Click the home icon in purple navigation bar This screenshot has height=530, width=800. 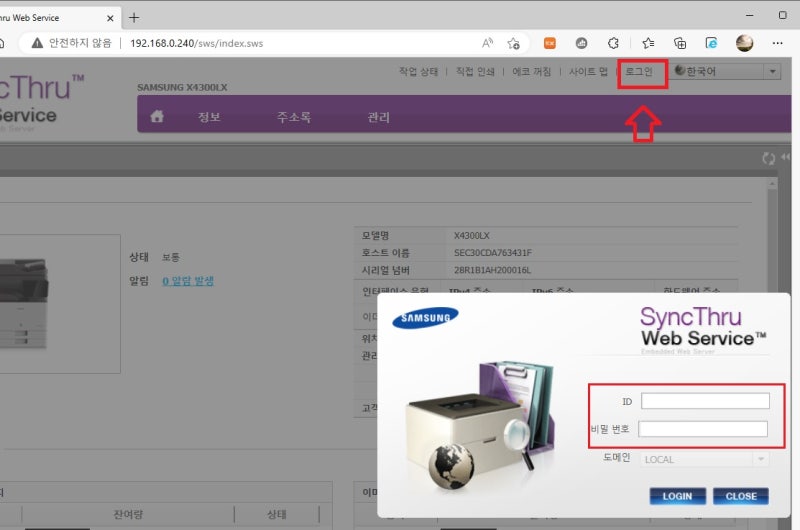[x=157, y=116]
